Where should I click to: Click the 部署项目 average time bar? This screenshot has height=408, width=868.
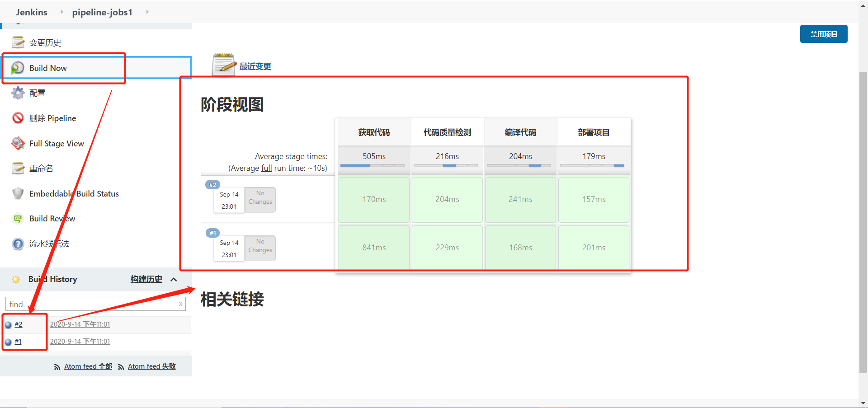point(592,165)
